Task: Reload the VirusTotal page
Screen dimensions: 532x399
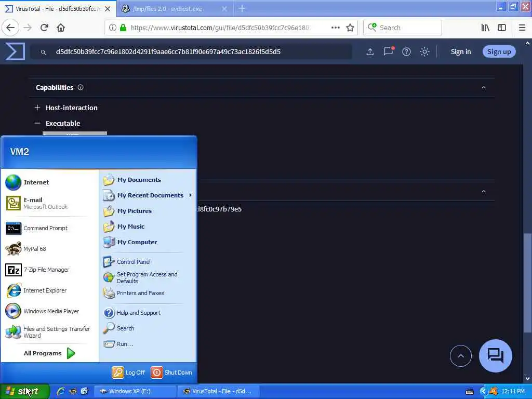Action: click(x=44, y=28)
